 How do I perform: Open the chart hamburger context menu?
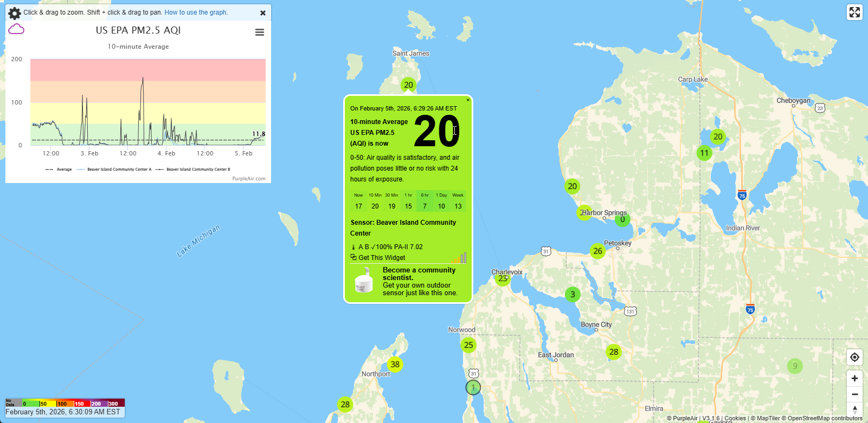pyautogui.click(x=260, y=32)
